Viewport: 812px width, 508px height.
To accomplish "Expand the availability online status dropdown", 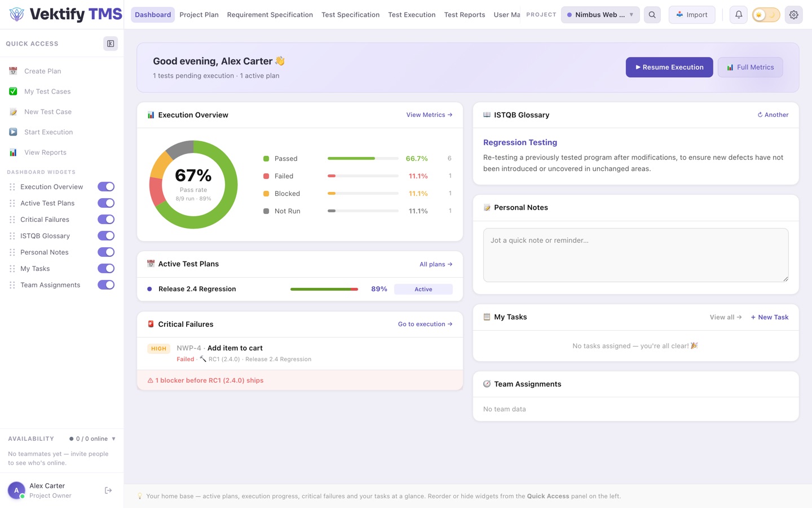I will 92,439.
